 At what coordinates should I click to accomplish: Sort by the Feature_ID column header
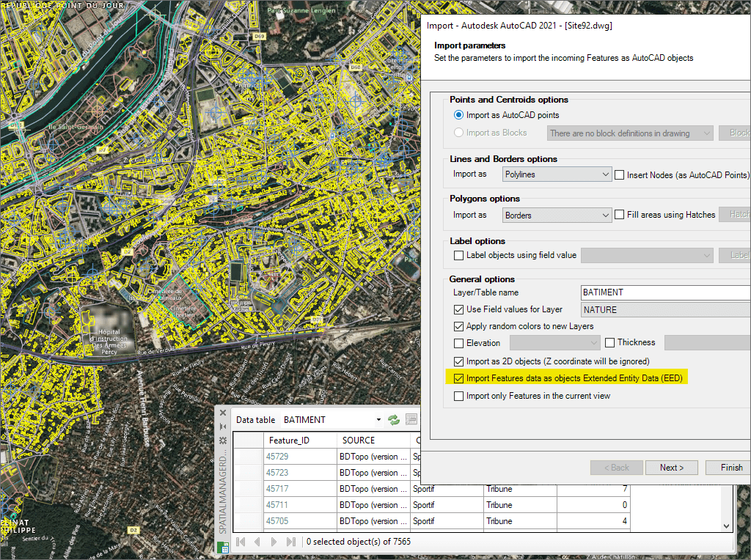pos(300,441)
